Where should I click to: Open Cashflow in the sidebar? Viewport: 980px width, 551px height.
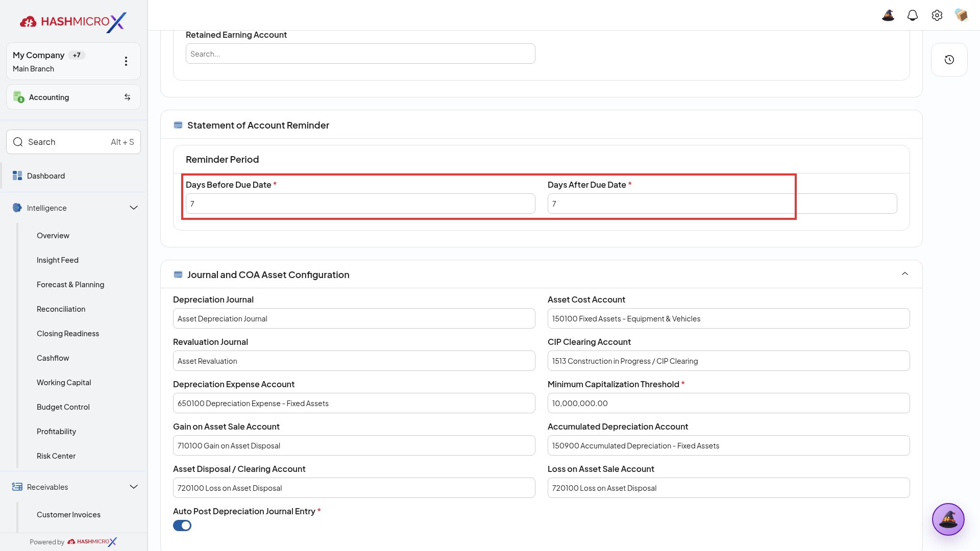click(x=53, y=358)
